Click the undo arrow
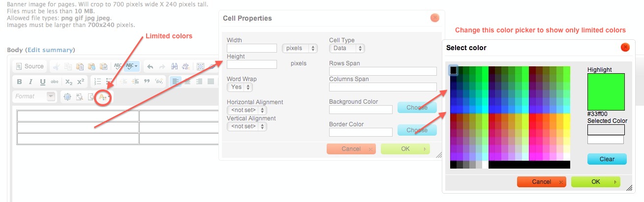This screenshot has width=644, height=202. tap(150, 66)
